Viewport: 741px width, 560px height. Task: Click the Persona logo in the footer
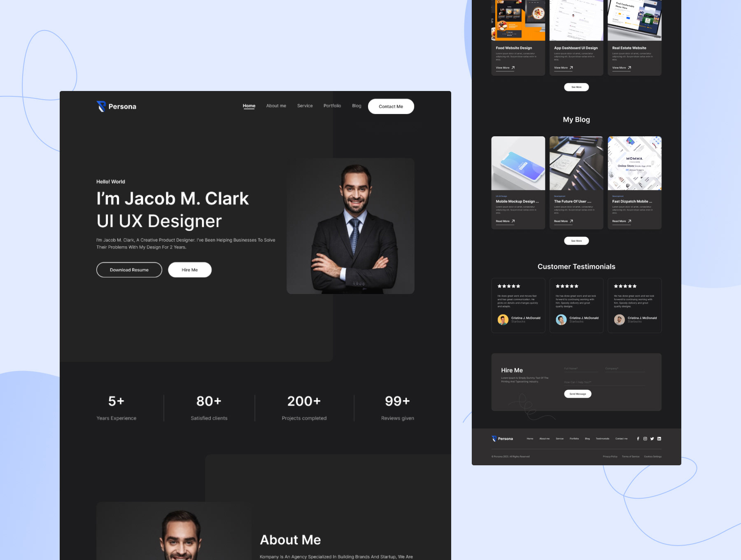502,439
